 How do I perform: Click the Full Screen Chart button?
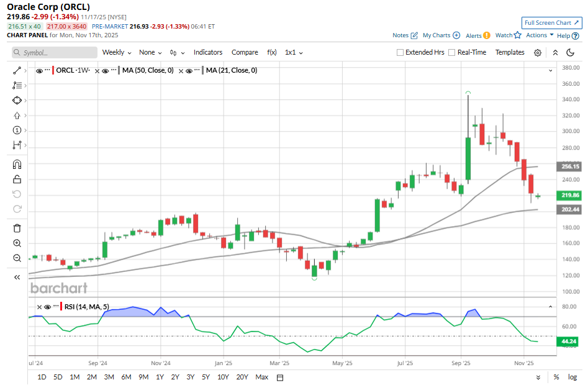(551, 23)
